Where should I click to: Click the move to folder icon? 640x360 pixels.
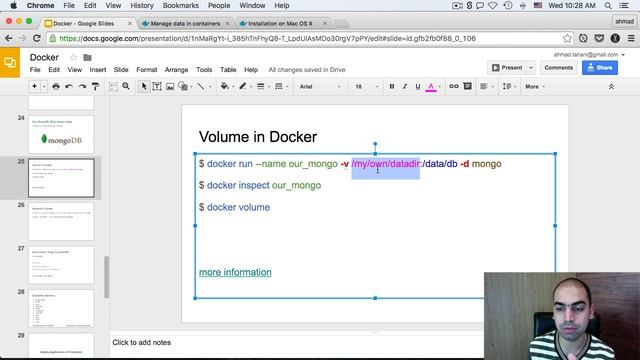pos(87,58)
